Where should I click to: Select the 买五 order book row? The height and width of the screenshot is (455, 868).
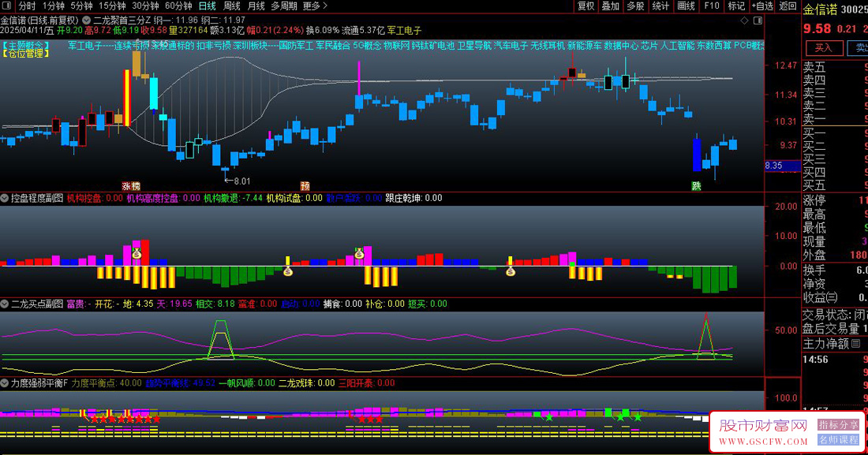pyautogui.click(x=836, y=185)
